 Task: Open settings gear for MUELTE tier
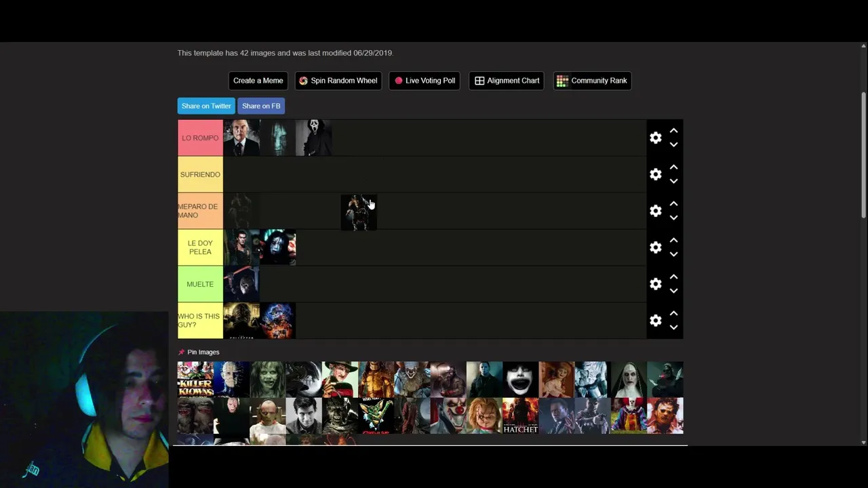click(655, 284)
